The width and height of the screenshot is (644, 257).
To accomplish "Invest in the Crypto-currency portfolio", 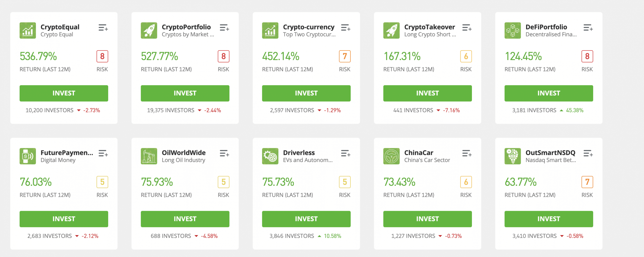I will 306,93.
